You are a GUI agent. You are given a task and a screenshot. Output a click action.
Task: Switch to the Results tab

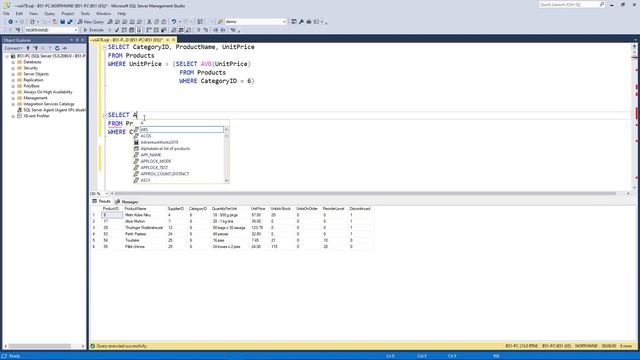[x=101, y=201]
